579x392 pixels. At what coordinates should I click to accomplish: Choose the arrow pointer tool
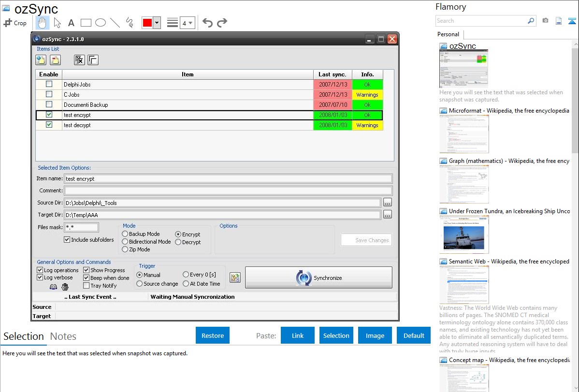57,23
